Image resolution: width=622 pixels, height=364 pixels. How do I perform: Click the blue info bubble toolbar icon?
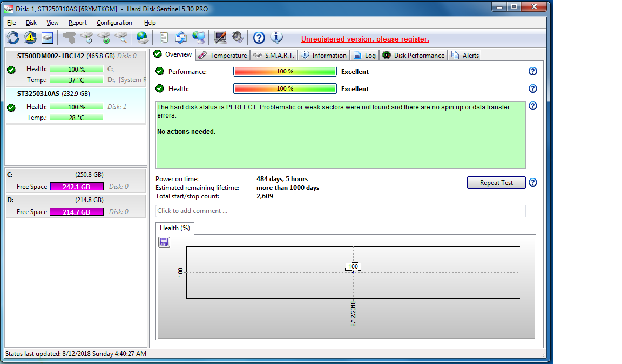[x=276, y=38]
